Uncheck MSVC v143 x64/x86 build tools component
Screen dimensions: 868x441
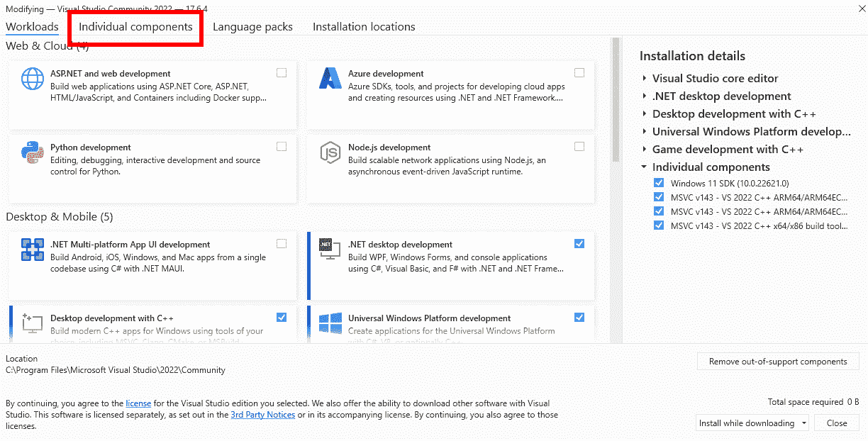(x=659, y=225)
